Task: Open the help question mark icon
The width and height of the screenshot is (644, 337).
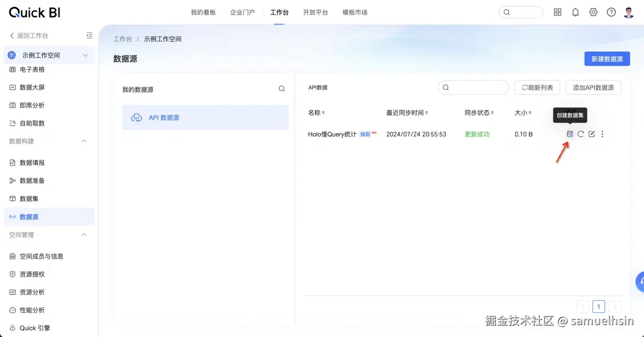Action: click(611, 12)
